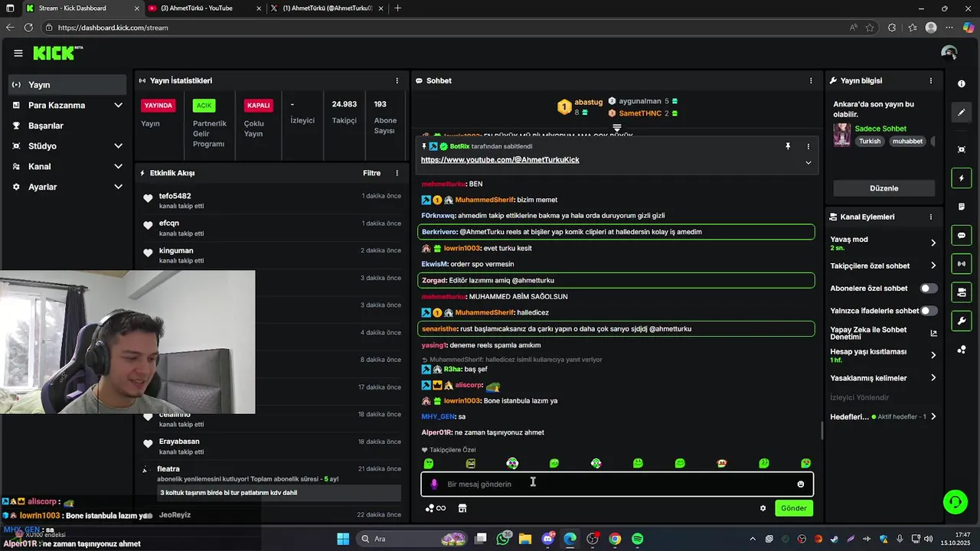Click the Turkish tag chip

[x=870, y=142]
